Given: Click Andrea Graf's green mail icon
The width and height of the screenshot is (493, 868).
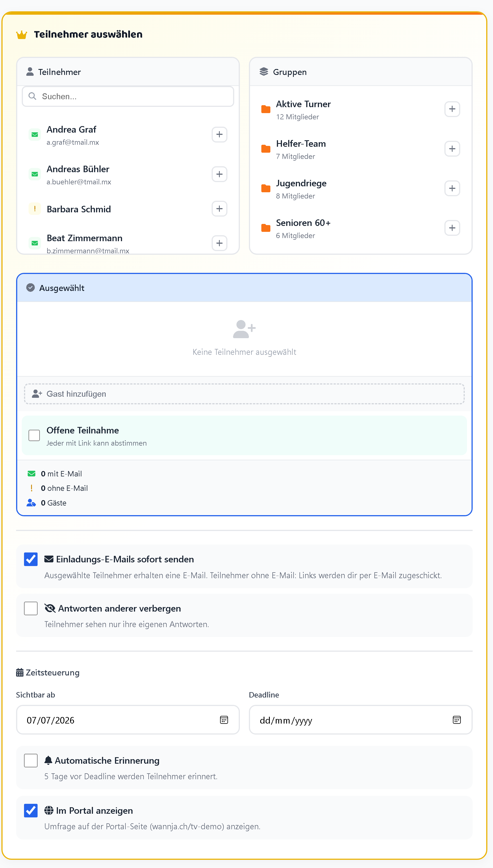Looking at the screenshot, I should click(x=34, y=135).
